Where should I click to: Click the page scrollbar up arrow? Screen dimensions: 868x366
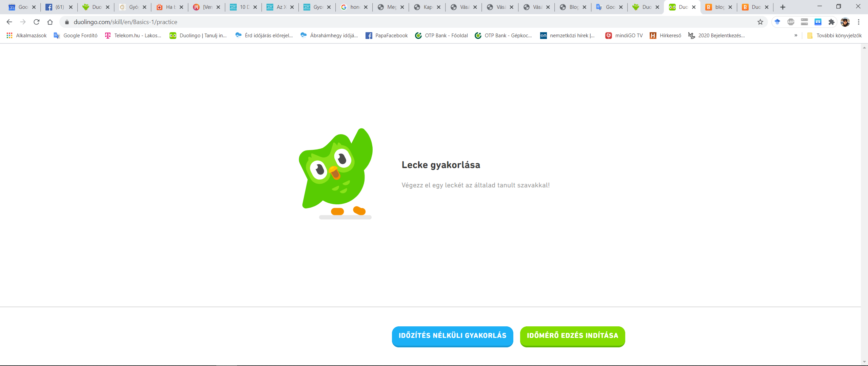click(x=864, y=47)
